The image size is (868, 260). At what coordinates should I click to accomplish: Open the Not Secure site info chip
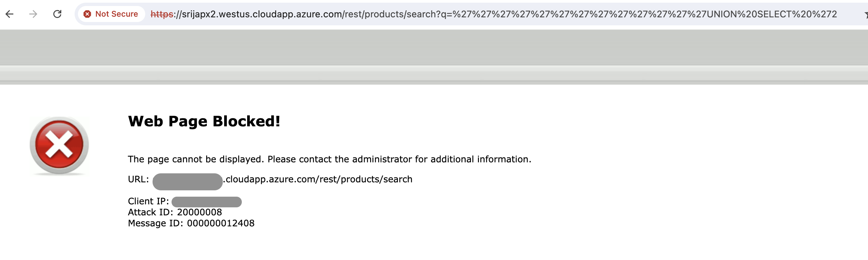click(111, 14)
